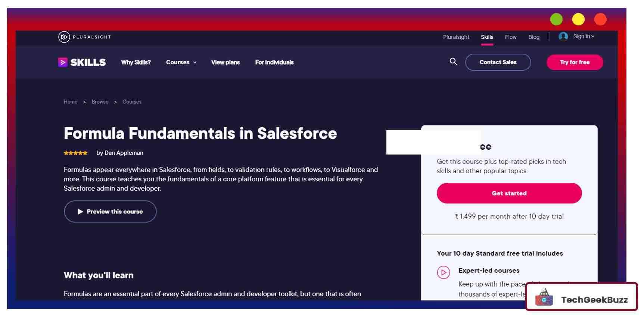Select the pink SKILLS logo icon

coord(63,62)
